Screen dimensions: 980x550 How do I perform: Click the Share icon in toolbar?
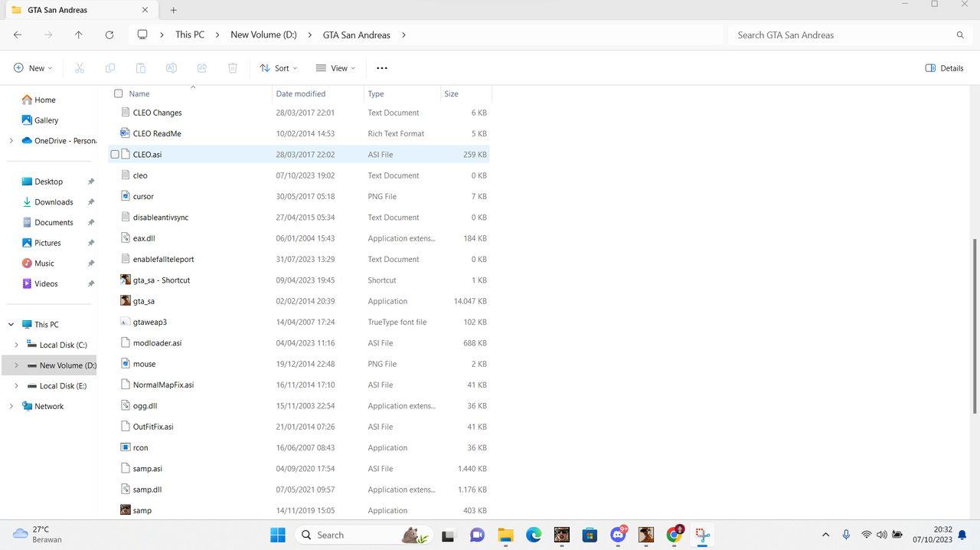[202, 68]
